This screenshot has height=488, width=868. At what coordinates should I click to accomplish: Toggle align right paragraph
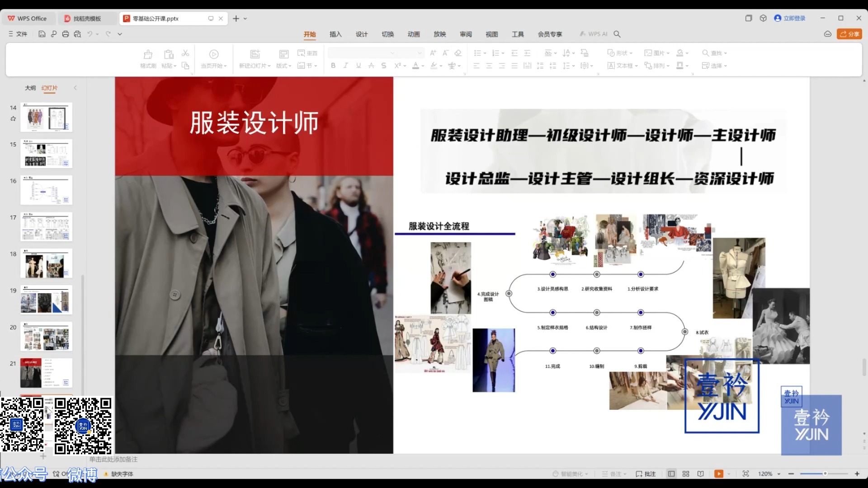pyautogui.click(x=502, y=66)
